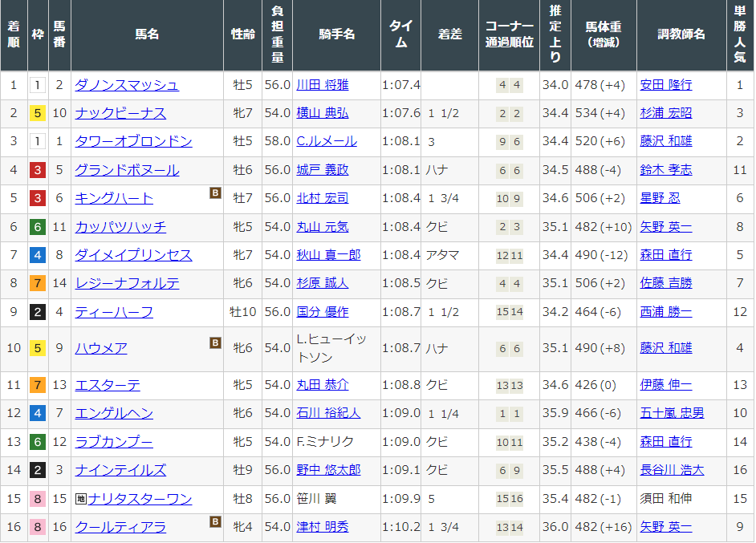The image size is (756, 543).
Task: Open horse エスターテ link
Action: click(x=108, y=385)
